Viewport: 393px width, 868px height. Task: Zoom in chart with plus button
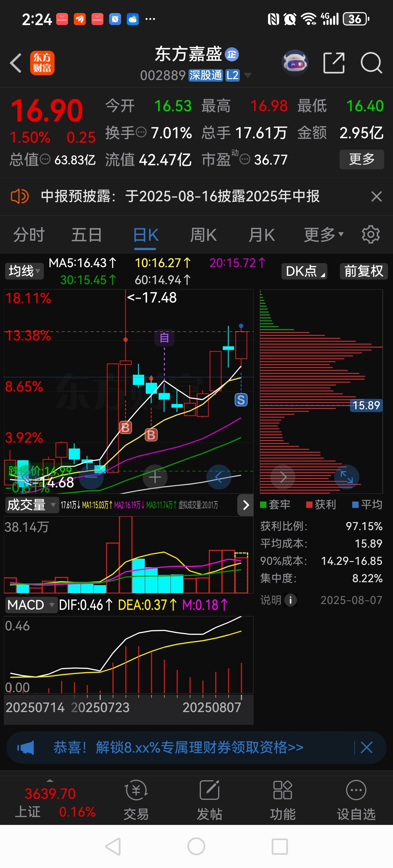click(x=155, y=477)
